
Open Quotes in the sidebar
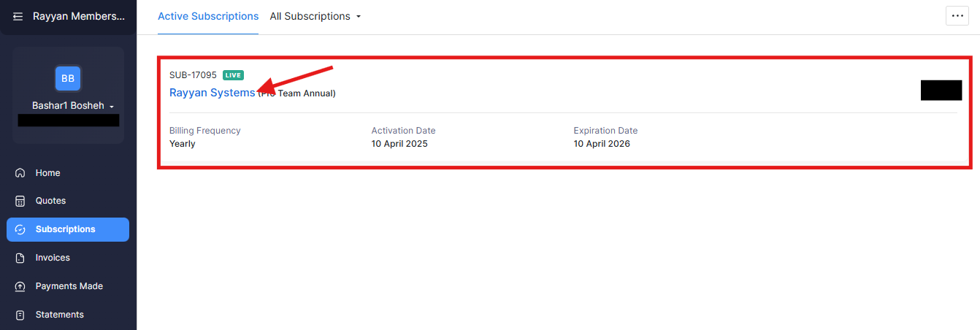51,201
